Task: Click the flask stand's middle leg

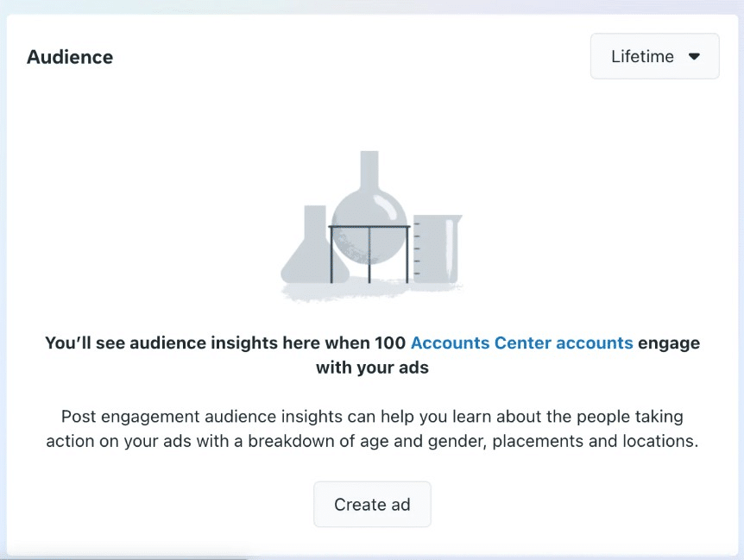Action: [369, 255]
